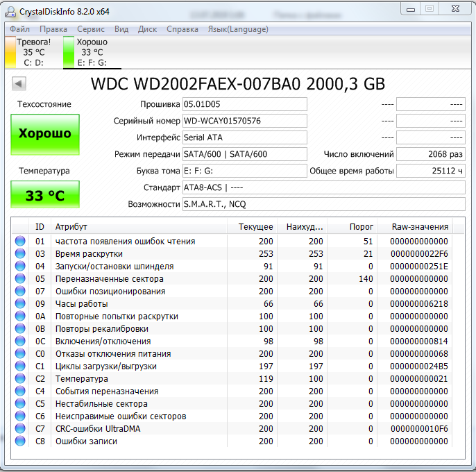Click the ID column header
The image size is (476, 472).
coord(40,226)
